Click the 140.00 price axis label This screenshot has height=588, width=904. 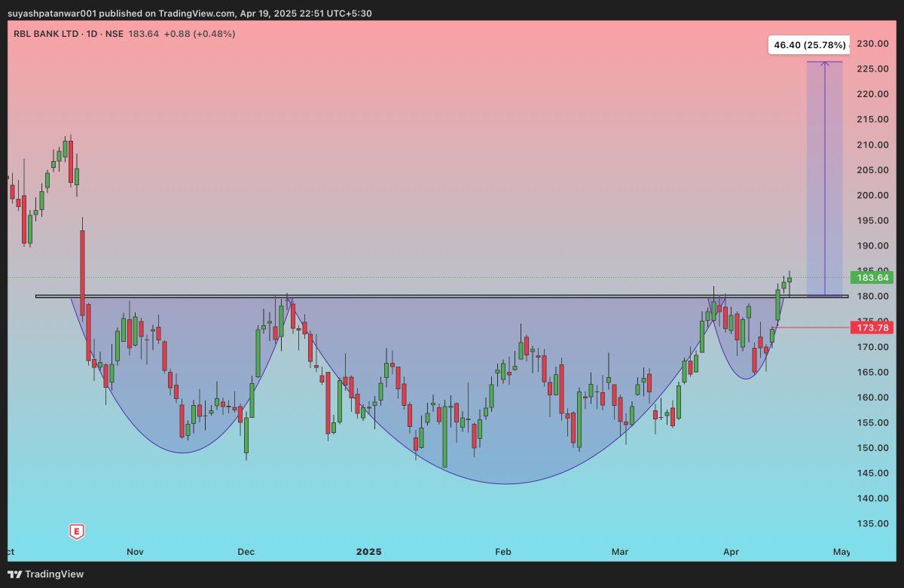coord(872,498)
